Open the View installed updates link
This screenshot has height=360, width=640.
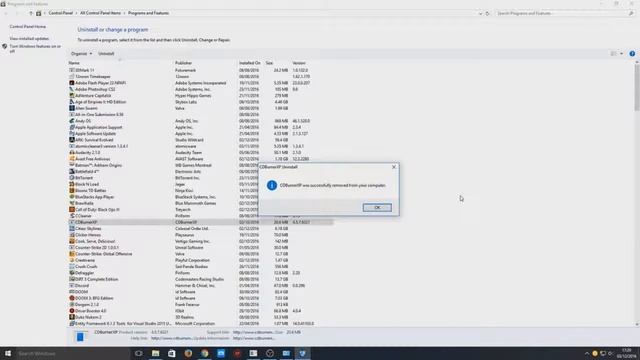pos(29,38)
